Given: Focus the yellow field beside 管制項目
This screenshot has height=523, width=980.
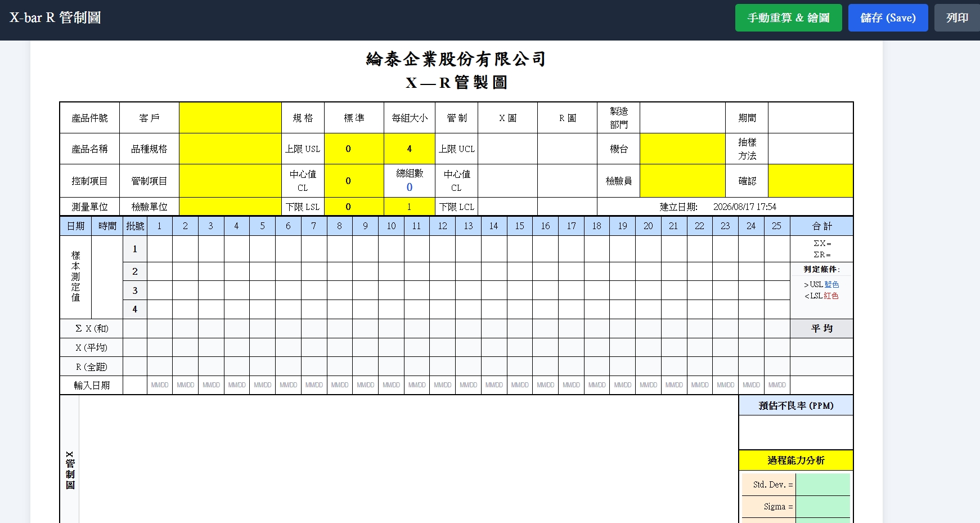Looking at the screenshot, I should tap(230, 181).
